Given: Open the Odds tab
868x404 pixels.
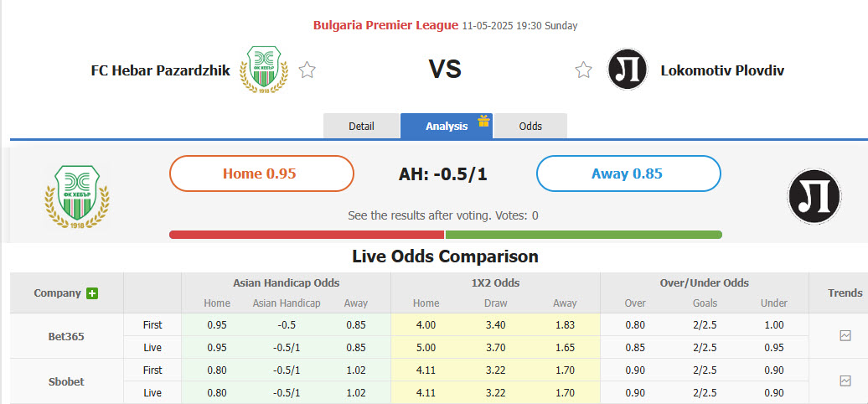Looking at the screenshot, I should coord(530,127).
